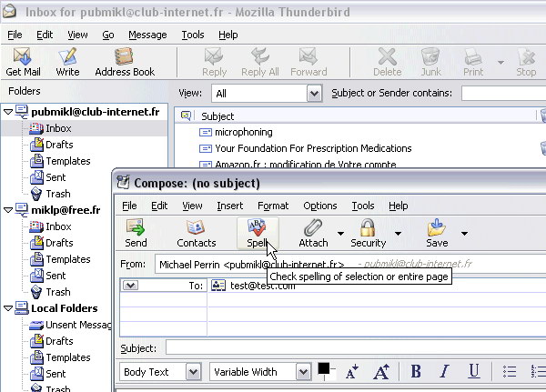Open Contacts in Compose window

pos(196,233)
